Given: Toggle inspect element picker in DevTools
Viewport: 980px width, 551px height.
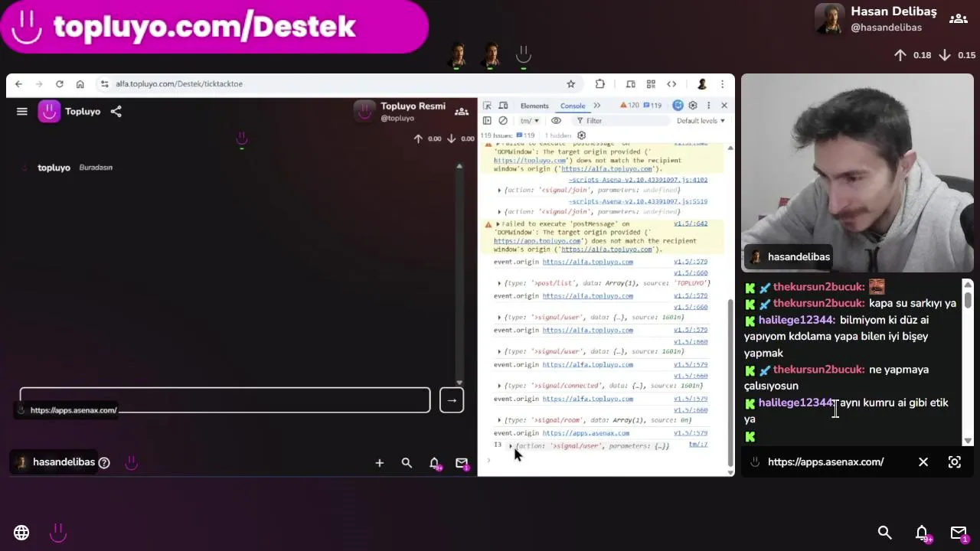Looking at the screenshot, I should tap(487, 106).
